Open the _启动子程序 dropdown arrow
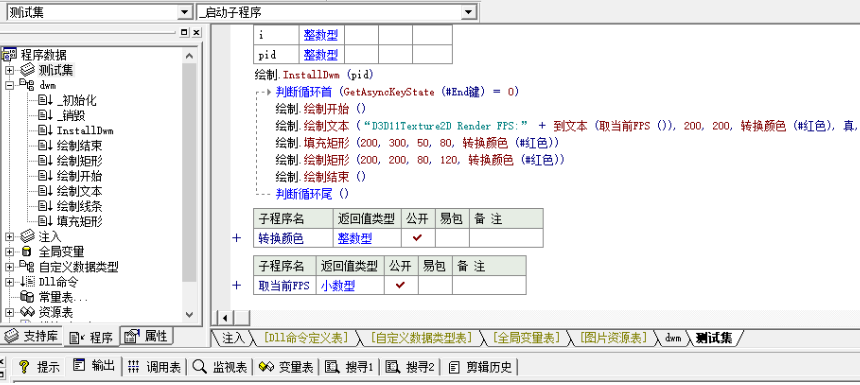Viewport: 860px width, 385px height. click(468, 13)
